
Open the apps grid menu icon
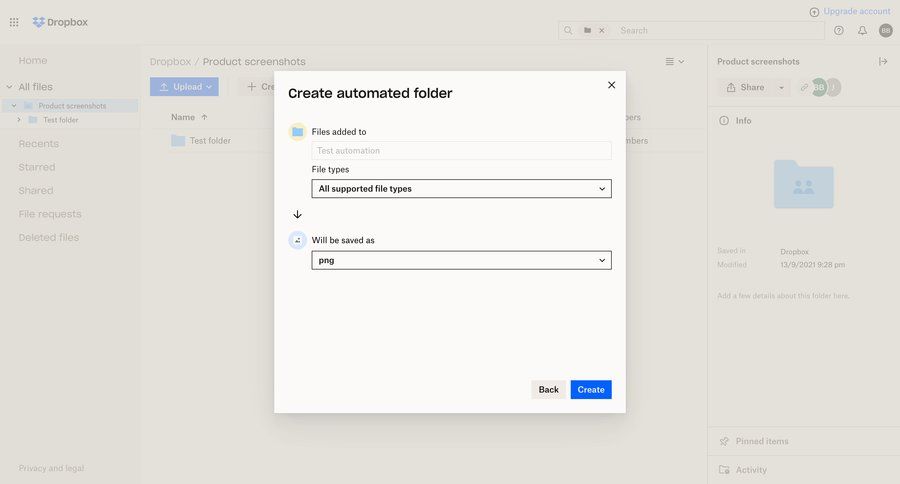click(x=14, y=22)
